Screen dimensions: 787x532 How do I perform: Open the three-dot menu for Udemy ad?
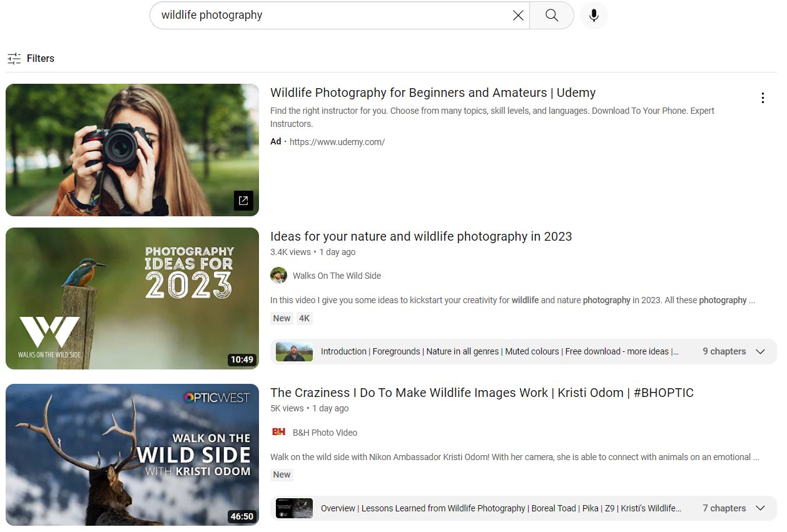[762, 98]
